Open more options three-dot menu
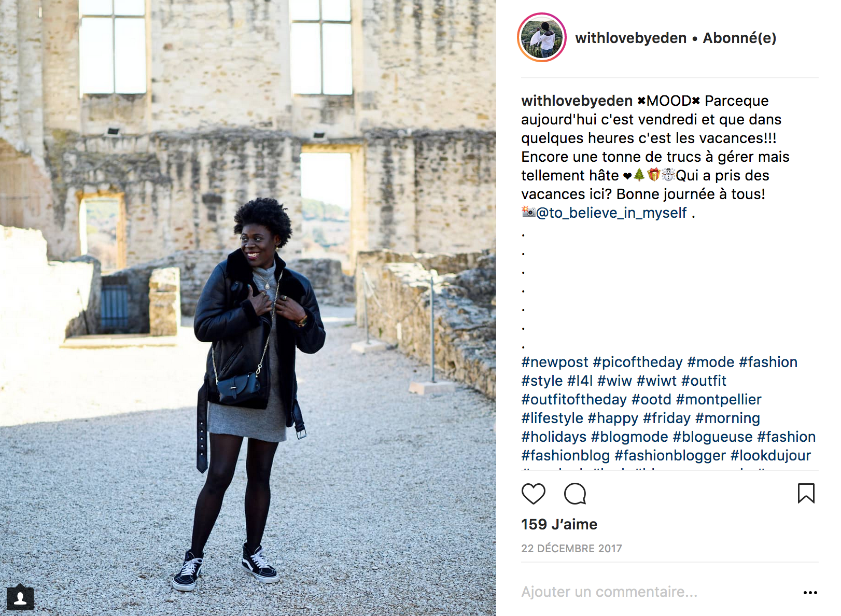 tap(810, 592)
